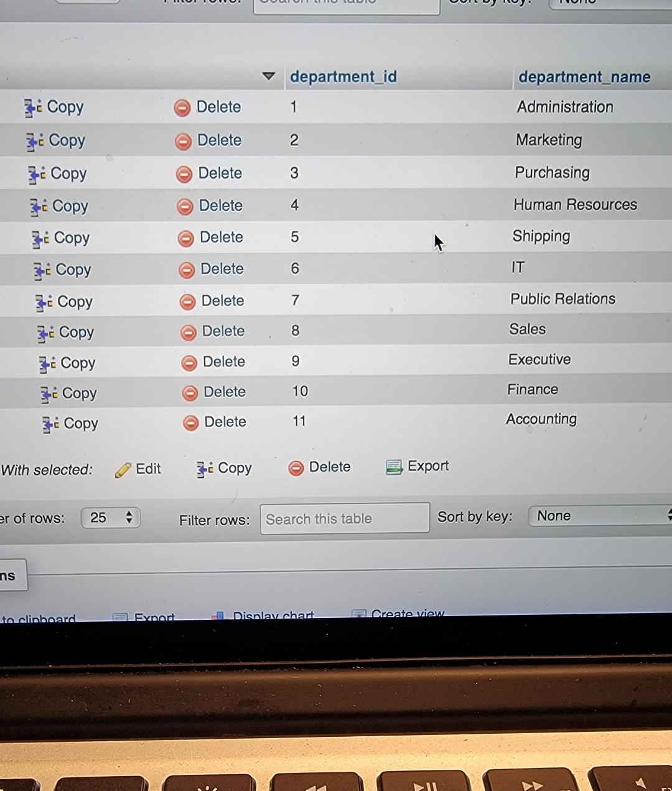This screenshot has height=791, width=672.
Task: Click inside the Search this table filter field
Action: pos(344,518)
